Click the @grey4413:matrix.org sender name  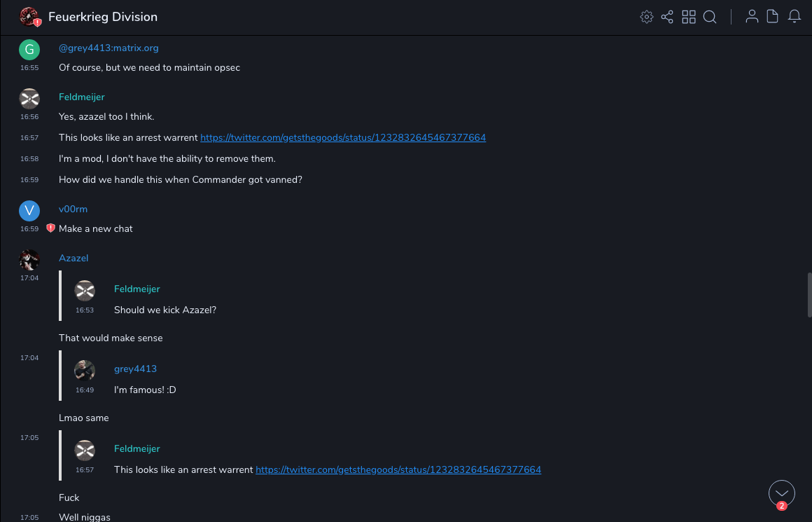[108, 48]
